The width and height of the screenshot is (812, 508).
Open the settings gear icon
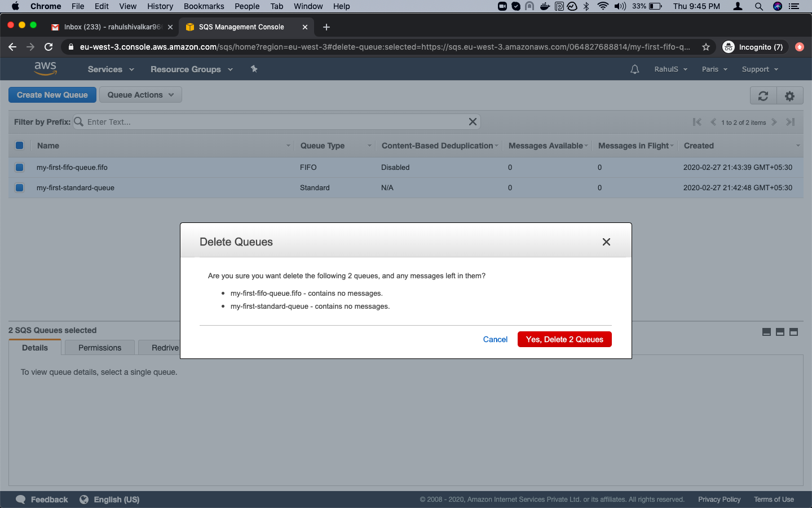tap(789, 96)
